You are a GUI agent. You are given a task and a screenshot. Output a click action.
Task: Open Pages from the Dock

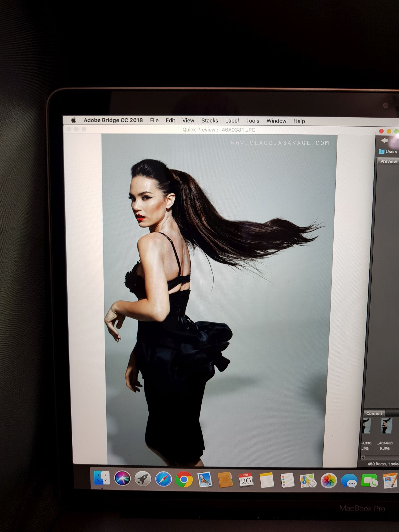click(x=390, y=481)
